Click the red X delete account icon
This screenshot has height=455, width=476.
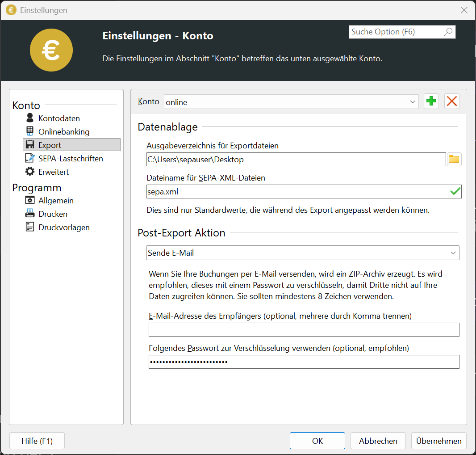tap(452, 101)
